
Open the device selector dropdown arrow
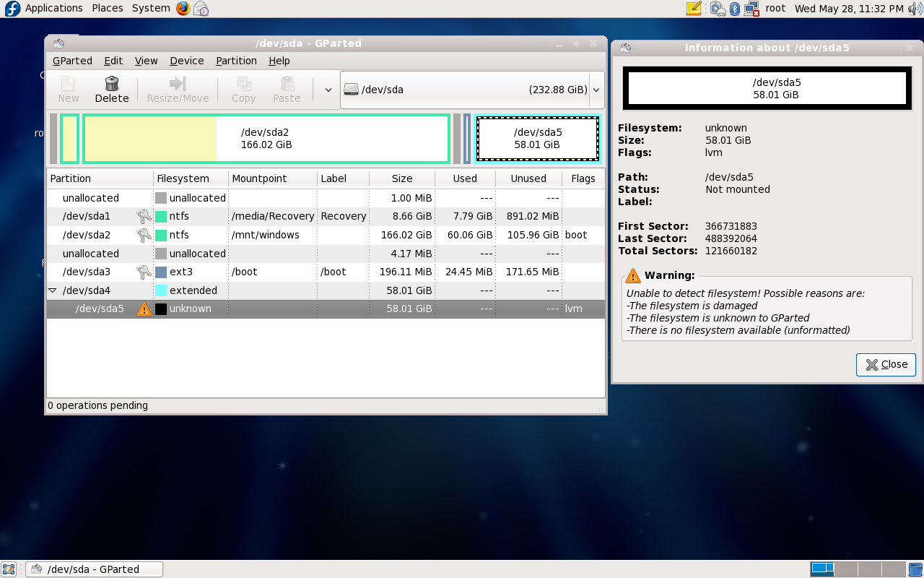coord(596,90)
